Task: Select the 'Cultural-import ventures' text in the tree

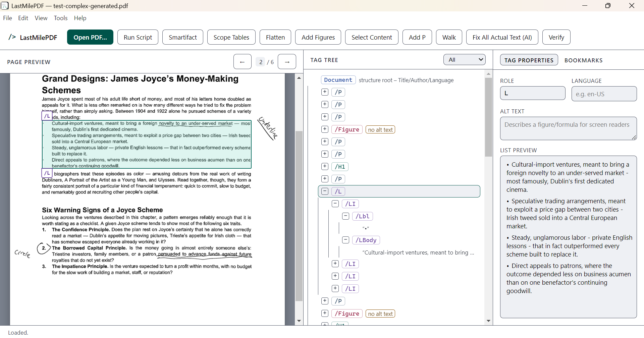Action: point(418,252)
